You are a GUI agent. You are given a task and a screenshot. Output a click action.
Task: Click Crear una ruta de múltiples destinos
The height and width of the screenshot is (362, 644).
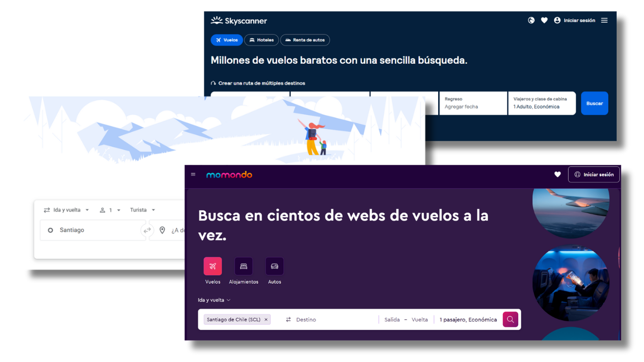(258, 83)
